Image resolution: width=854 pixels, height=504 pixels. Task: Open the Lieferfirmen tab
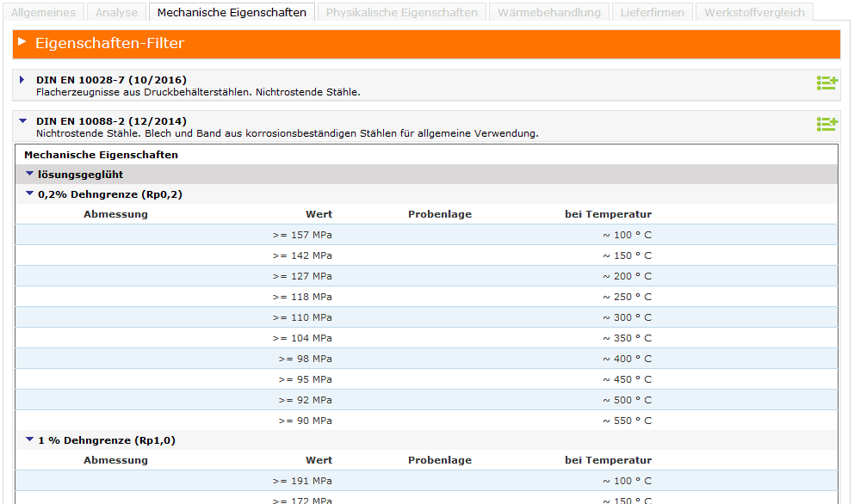(653, 13)
